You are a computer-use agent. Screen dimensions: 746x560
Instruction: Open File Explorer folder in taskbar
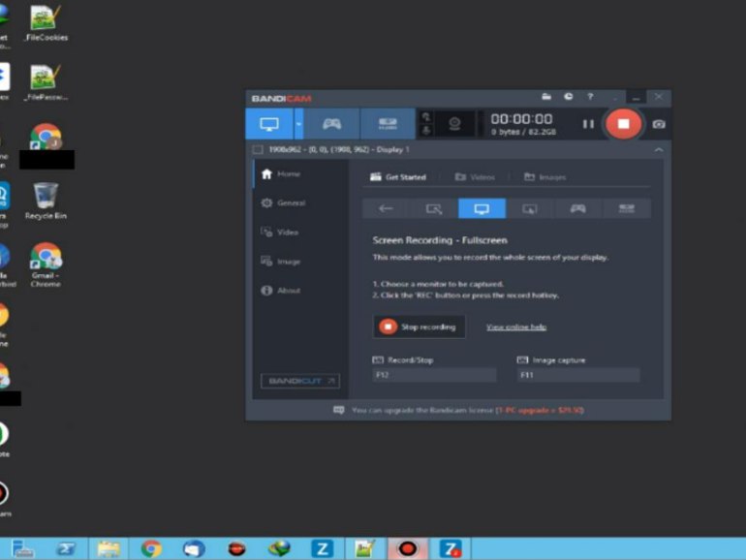point(109,549)
